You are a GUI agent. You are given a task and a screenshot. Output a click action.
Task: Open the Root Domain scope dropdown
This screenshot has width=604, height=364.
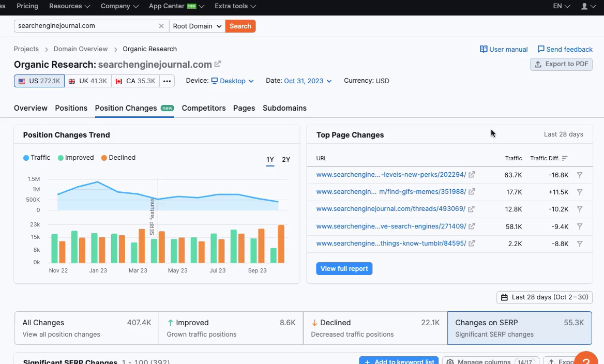tap(197, 26)
